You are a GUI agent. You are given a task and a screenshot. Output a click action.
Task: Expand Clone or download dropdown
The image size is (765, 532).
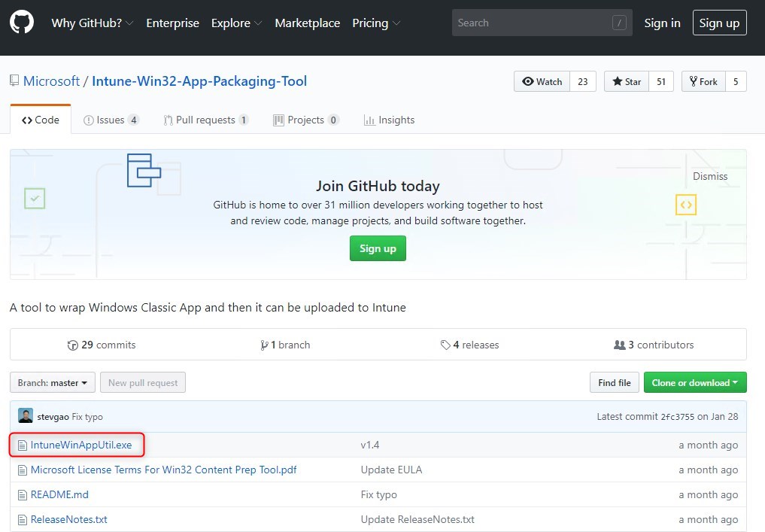tap(695, 383)
